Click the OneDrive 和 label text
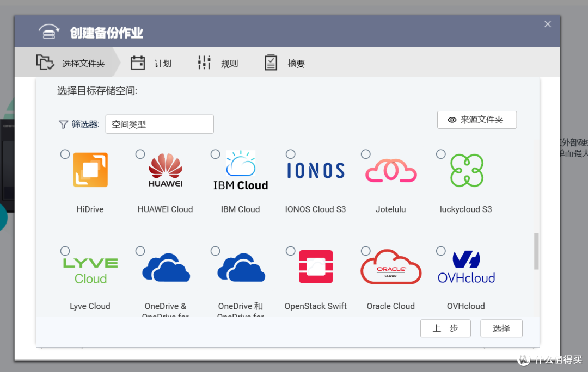588x372 pixels. coord(241,306)
